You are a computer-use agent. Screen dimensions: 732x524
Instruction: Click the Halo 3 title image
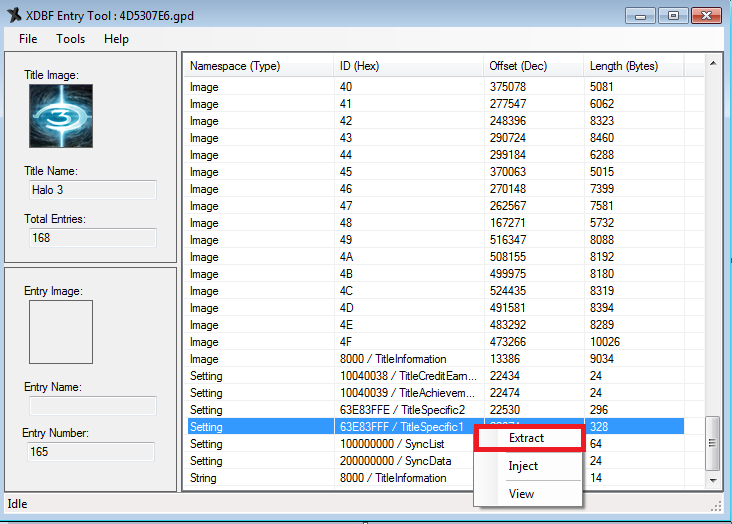[61, 116]
